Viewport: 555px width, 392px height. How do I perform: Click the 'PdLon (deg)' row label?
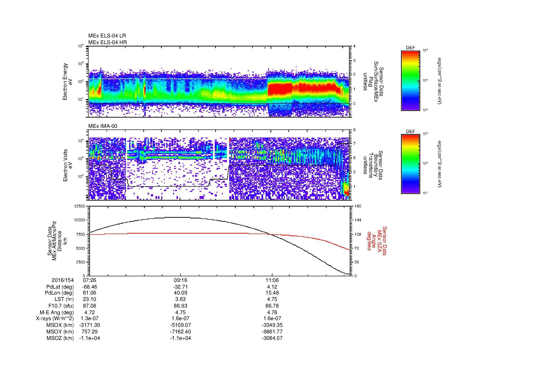pyautogui.click(x=60, y=293)
